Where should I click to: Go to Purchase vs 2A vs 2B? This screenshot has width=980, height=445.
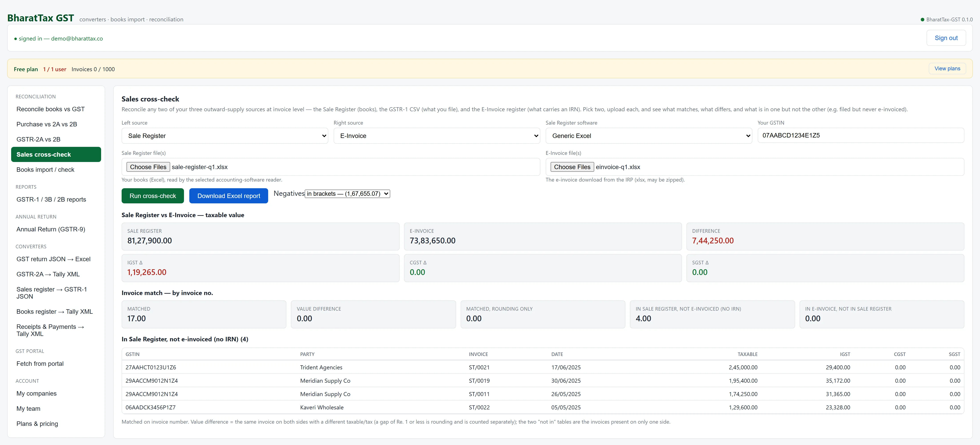[x=56, y=124]
